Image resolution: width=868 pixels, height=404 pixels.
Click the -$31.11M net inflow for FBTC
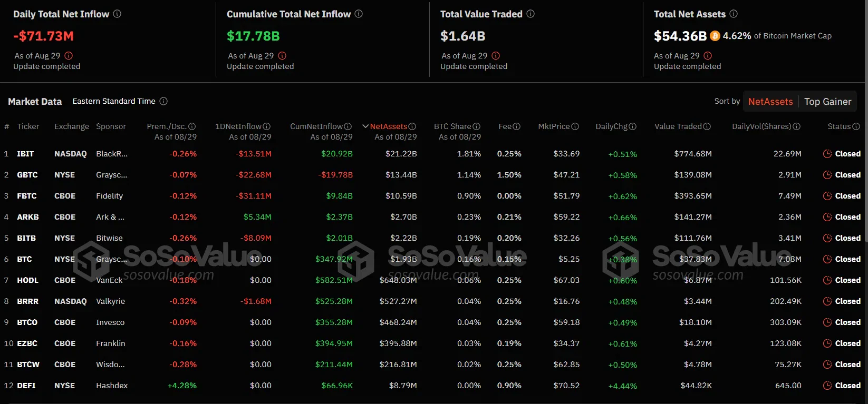click(x=254, y=196)
